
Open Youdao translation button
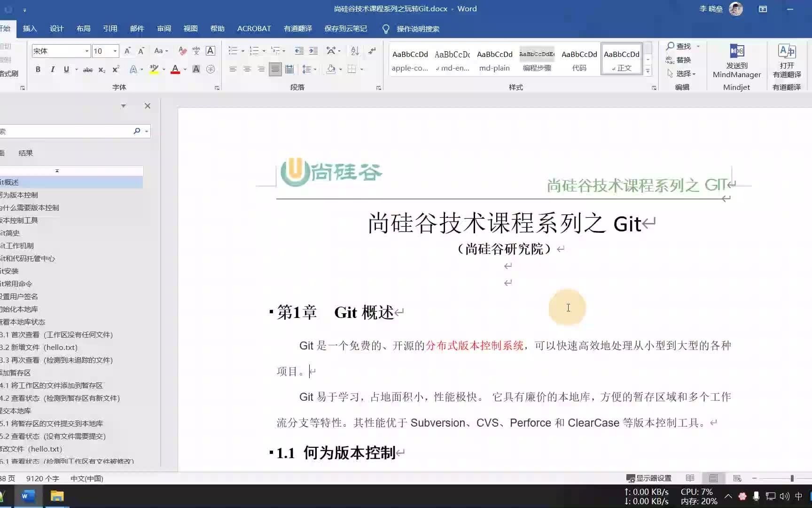(x=787, y=61)
